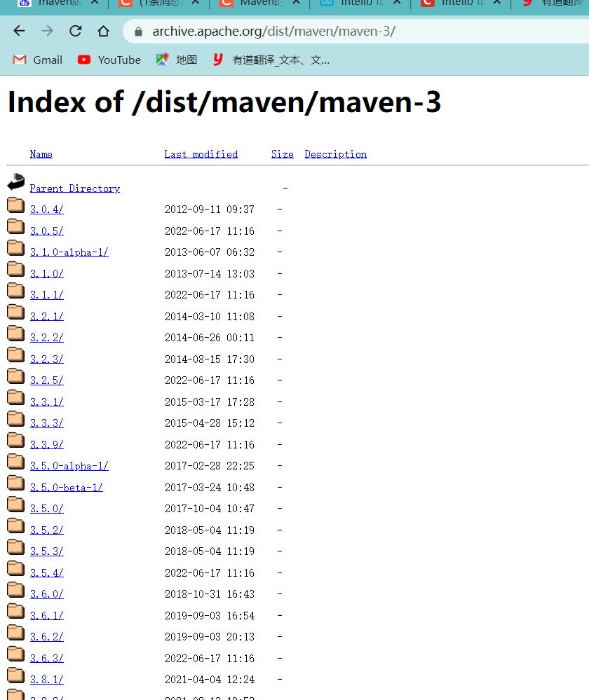The width and height of the screenshot is (589, 700).
Task: Click folder icon beside 3.3.9/
Action: pos(16,440)
